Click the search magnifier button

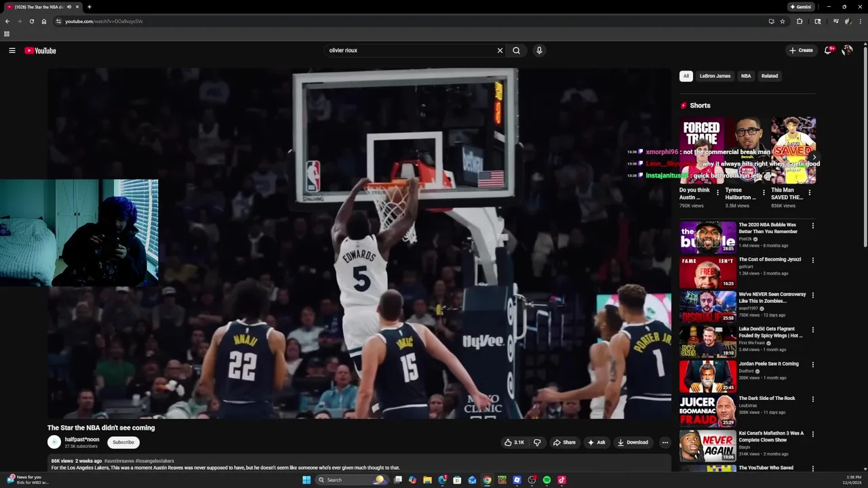(x=516, y=50)
